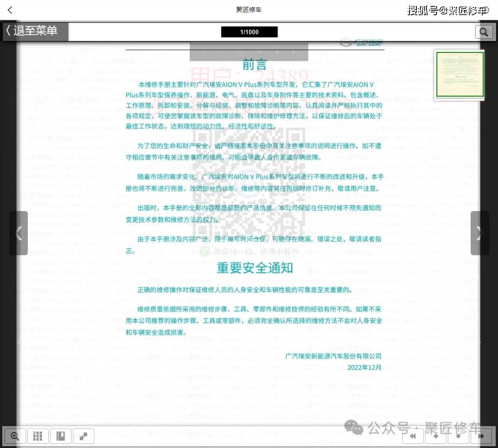Open the bookmark contents panel

(61, 436)
